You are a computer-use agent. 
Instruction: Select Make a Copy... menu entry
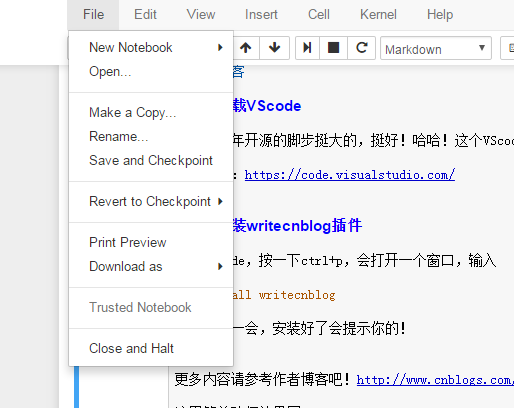click(x=151, y=112)
